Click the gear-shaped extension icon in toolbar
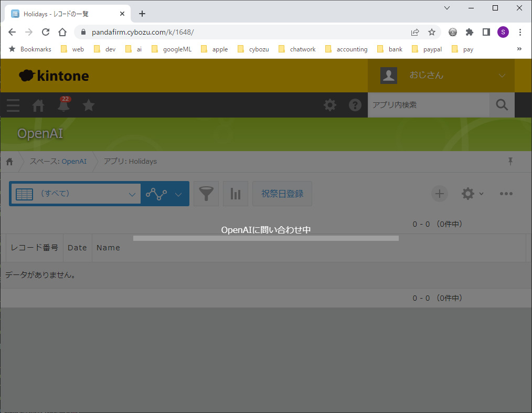Image resolution: width=532 pixels, height=413 pixels. [453, 32]
